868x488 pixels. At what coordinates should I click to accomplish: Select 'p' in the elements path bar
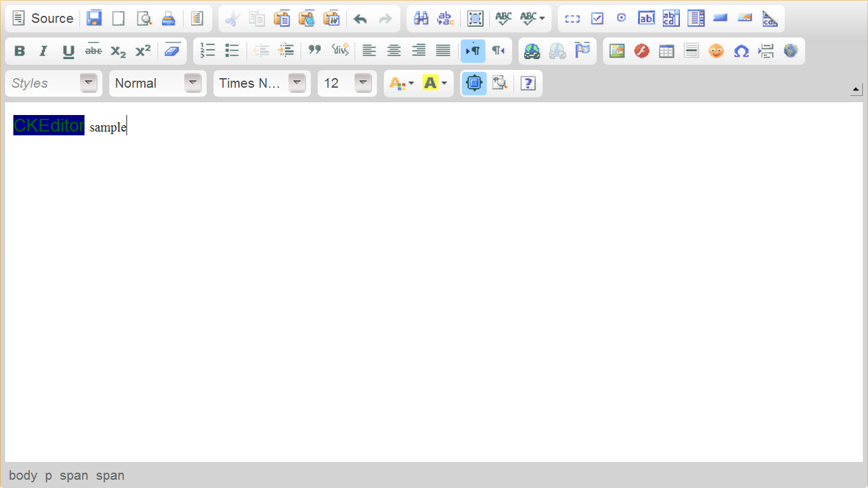(48, 475)
